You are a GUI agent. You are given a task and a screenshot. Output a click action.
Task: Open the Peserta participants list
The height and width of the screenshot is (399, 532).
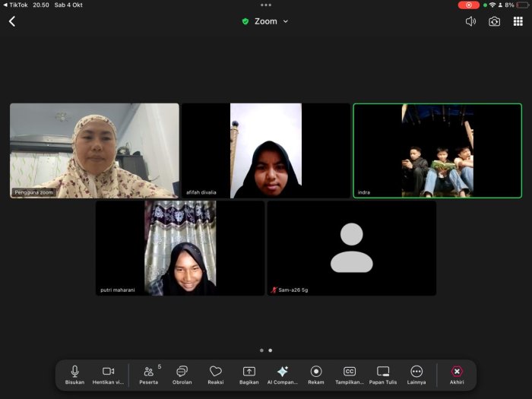(x=149, y=373)
